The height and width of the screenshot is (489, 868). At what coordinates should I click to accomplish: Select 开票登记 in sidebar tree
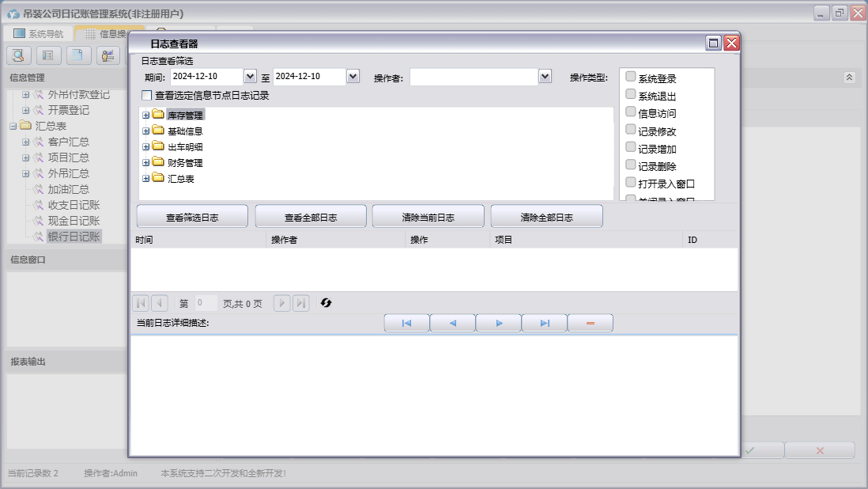[68, 110]
